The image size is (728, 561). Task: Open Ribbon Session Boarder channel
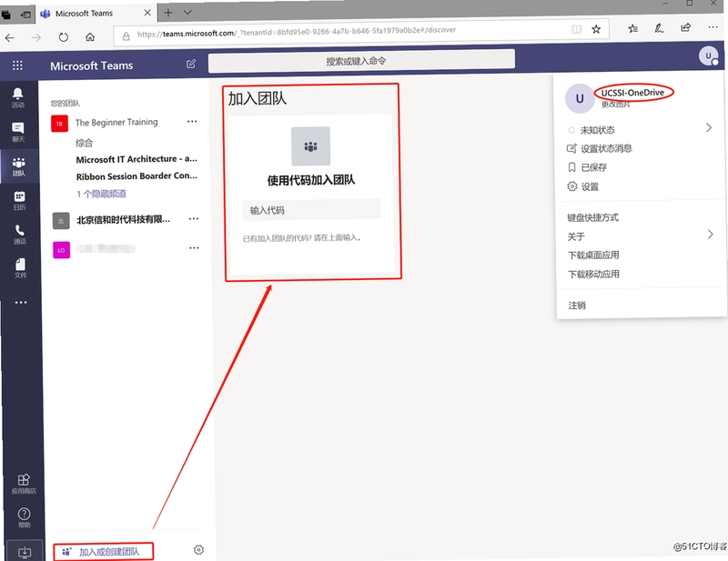[x=136, y=176]
